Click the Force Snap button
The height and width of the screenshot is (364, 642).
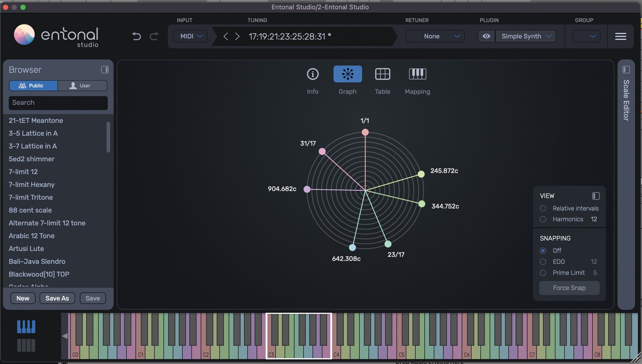point(569,288)
